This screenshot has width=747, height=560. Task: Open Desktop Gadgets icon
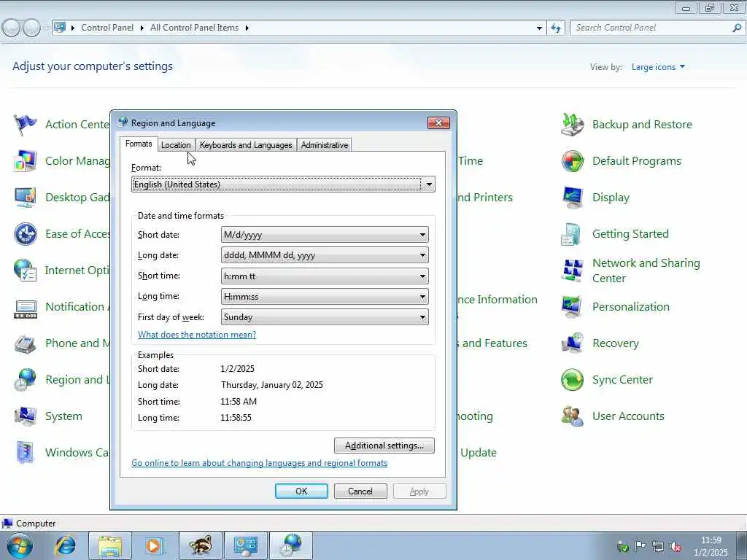pyautogui.click(x=26, y=198)
